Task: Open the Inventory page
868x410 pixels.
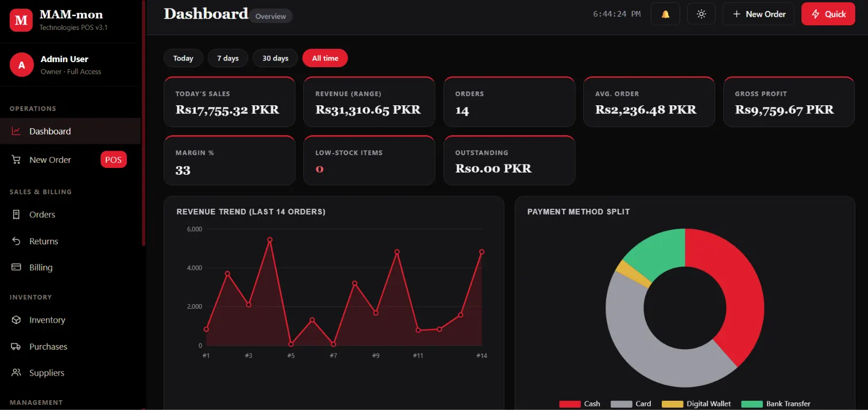Action: (x=70, y=320)
